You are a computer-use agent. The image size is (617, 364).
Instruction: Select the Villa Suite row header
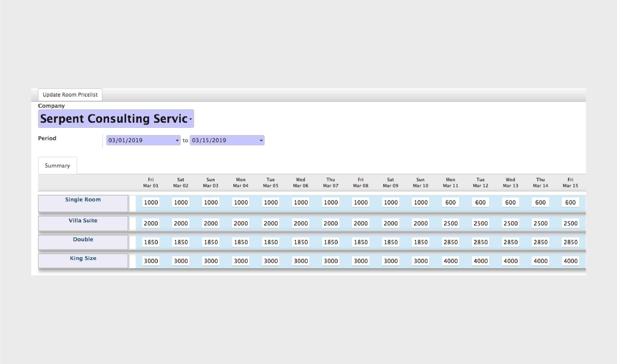pos(83,223)
